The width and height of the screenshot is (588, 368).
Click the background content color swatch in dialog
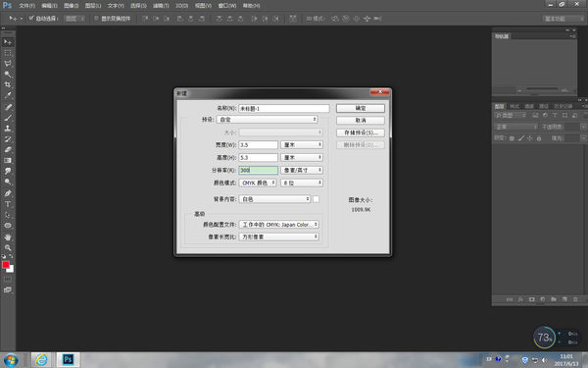click(317, 199)
